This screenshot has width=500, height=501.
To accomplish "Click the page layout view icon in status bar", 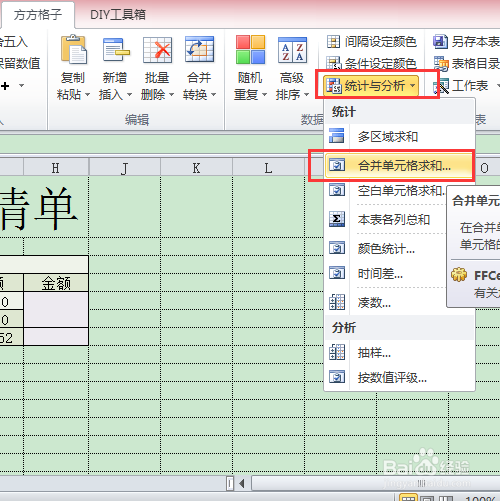I will 427,499.
